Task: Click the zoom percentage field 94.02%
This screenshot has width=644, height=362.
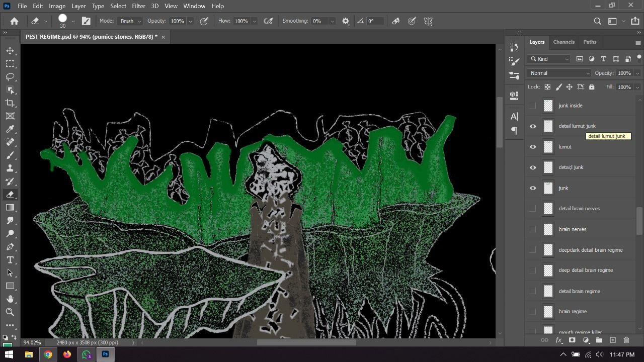Action: 32,342
